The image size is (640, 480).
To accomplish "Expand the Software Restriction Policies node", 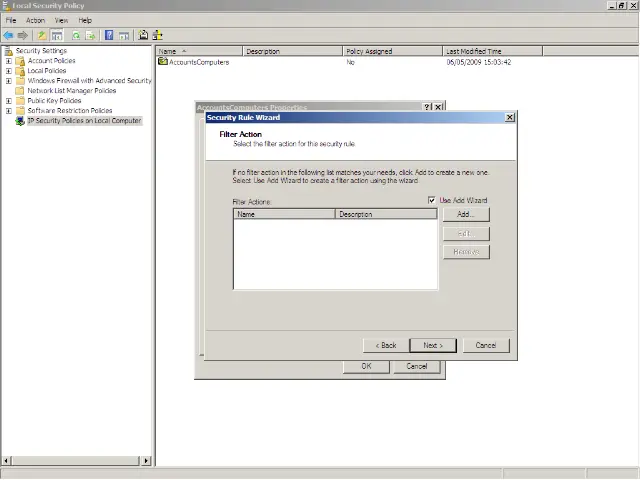I will (9, 111).
